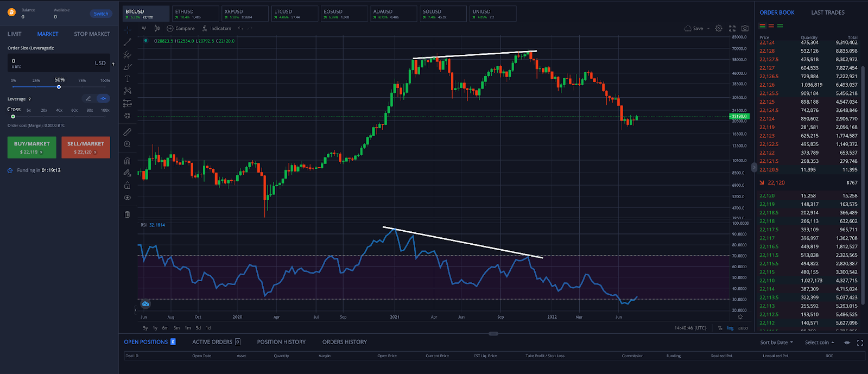Toggle log scale on the chart

pyautogui.click(x=730, y=328)
